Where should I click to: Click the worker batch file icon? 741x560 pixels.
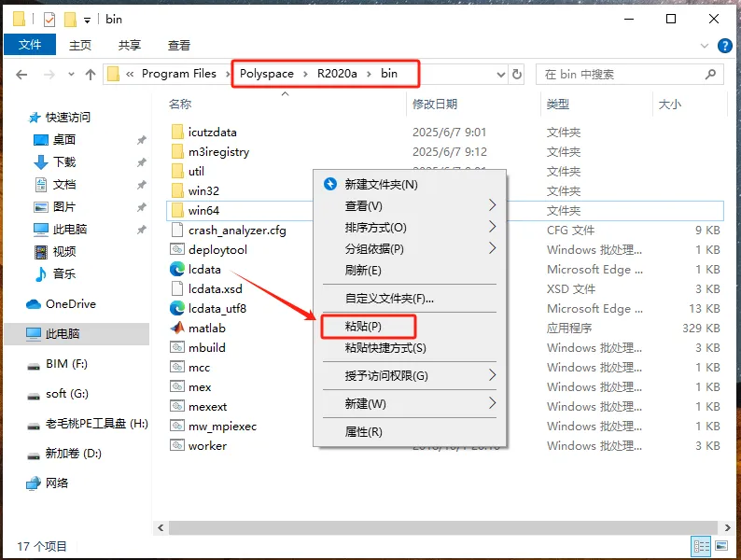click(x=177, y=445)
